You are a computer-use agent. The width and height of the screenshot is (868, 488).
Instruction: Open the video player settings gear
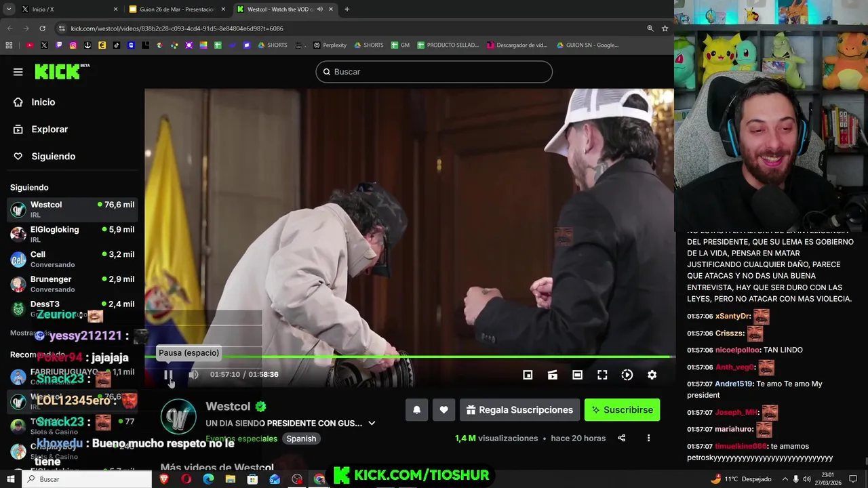coord(652,375)
